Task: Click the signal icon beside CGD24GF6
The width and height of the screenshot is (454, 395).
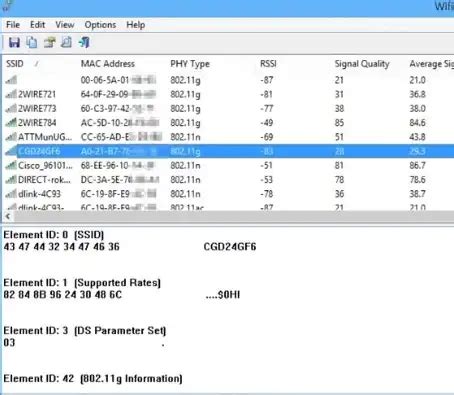Action: pos(11,151)
